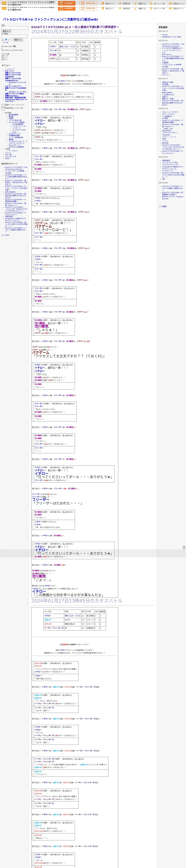Open the large blue wiki title link
The image size is (186, 868).
(50, 20)
